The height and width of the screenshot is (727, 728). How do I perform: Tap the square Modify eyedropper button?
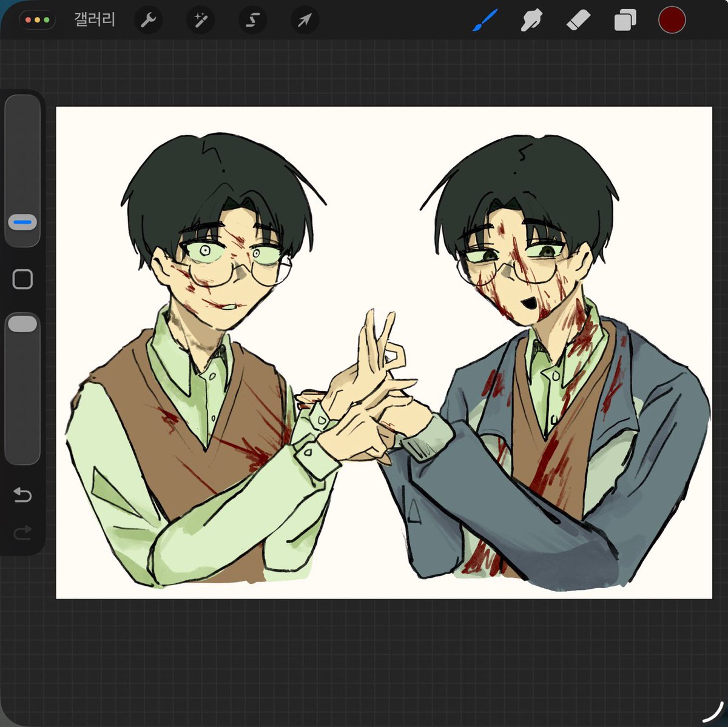click(x=22, y=280)
